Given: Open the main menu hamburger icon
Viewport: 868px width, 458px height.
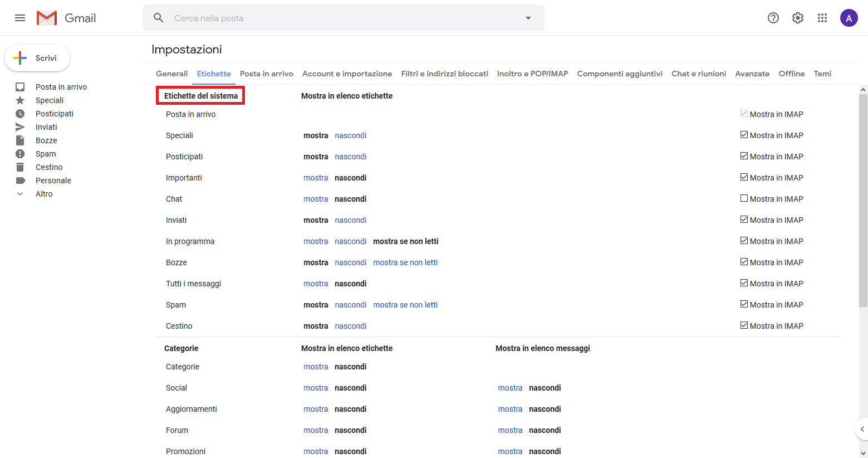Looking at the screenshot, I should pos(20,18).
